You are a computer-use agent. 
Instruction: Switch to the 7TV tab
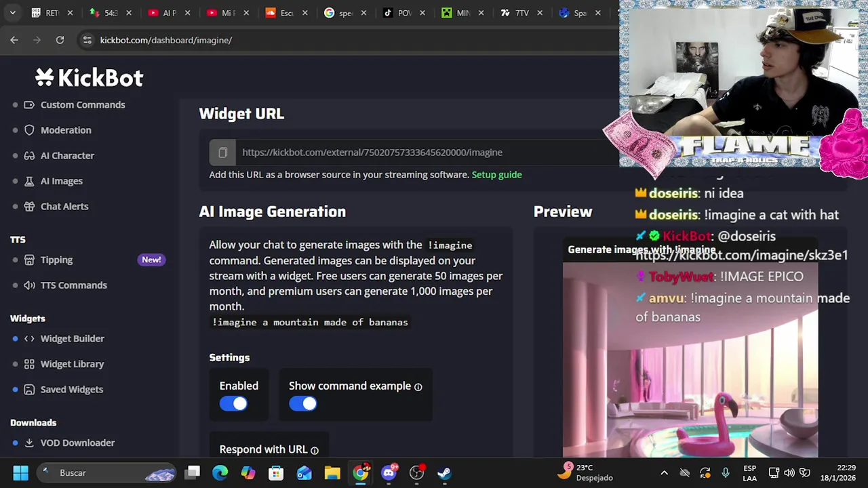click(522, 13)
